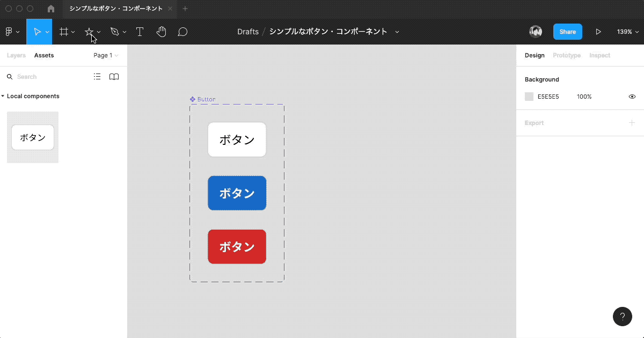Start Present mode with the play button

tap(598, 31)
